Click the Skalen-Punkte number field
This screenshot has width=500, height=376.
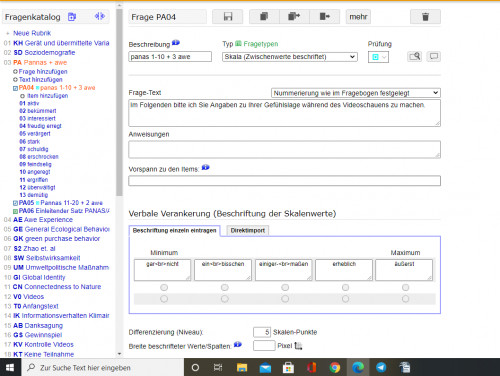262,332
